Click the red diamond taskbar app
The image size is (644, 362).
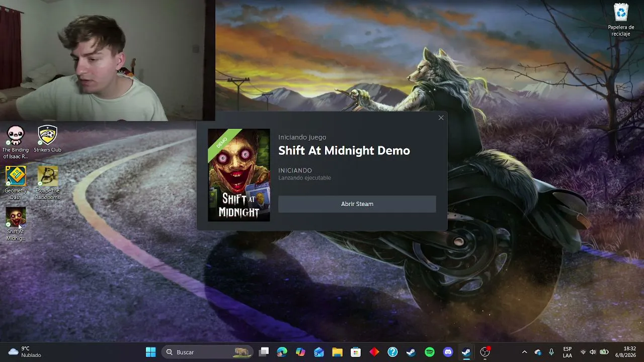374,352
